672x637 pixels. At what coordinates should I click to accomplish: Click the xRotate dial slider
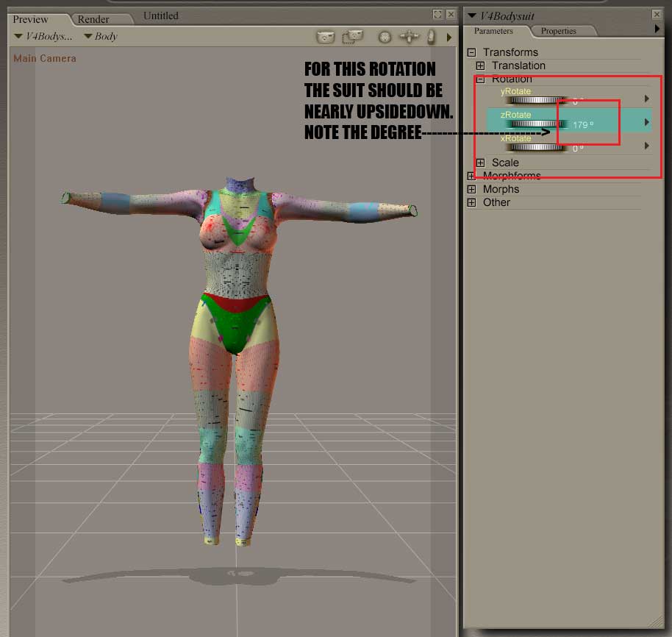[535, 148]
